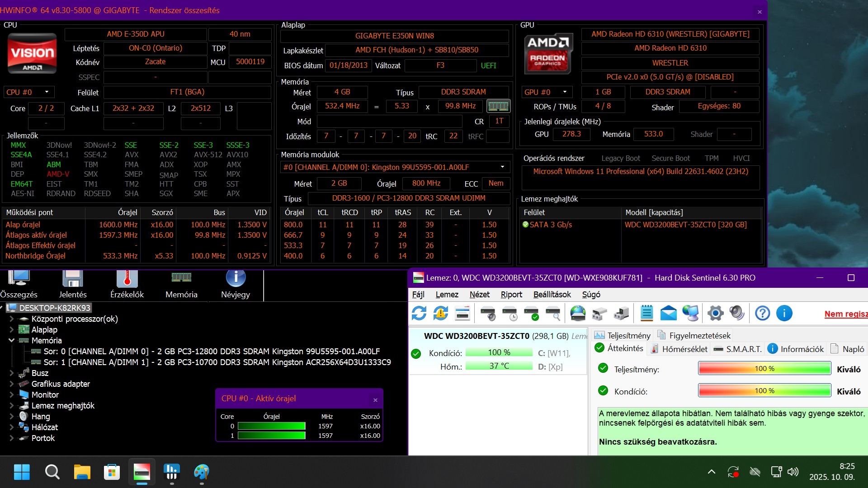Open the GPU #0 selector dropdown

(x=547, y=92)
